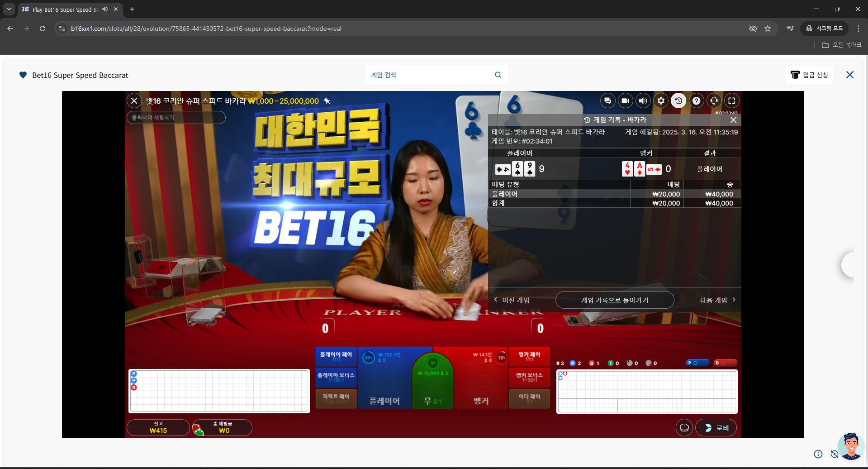
Task: Place bet on 플레이어 페어
Action: (336, 357)
